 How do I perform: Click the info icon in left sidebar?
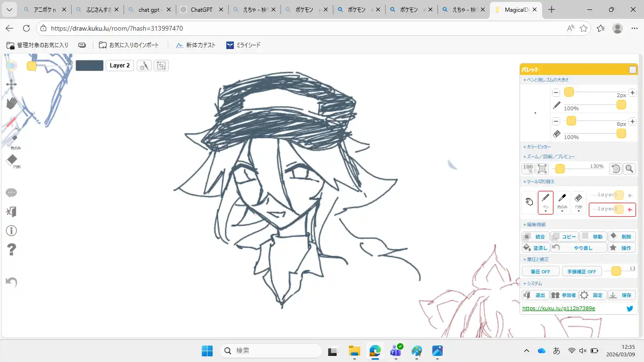tap(11, 230)
